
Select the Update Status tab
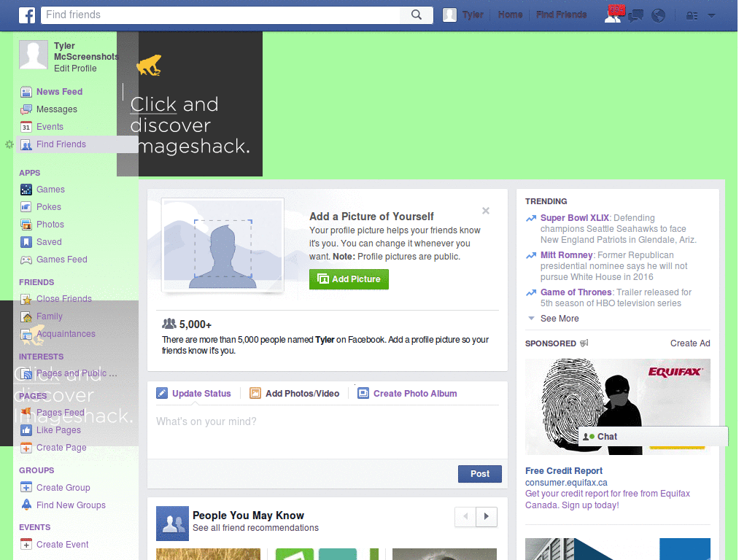click(194, 393)
